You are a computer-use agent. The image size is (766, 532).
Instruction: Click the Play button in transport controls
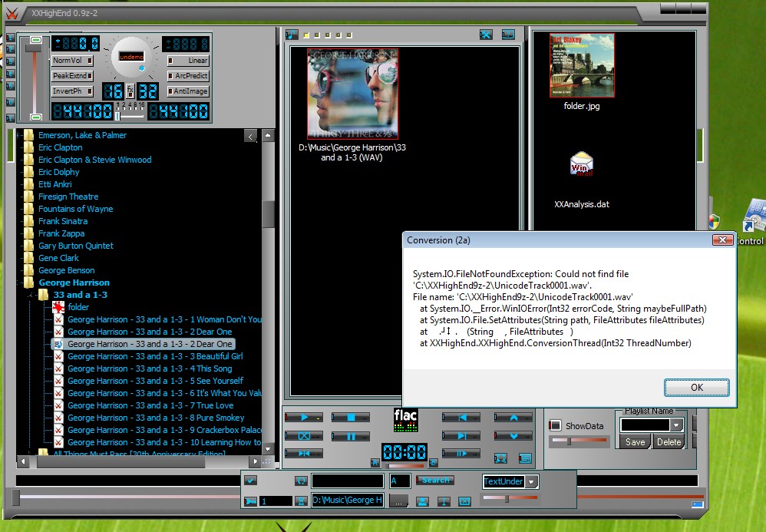point(303,418)
